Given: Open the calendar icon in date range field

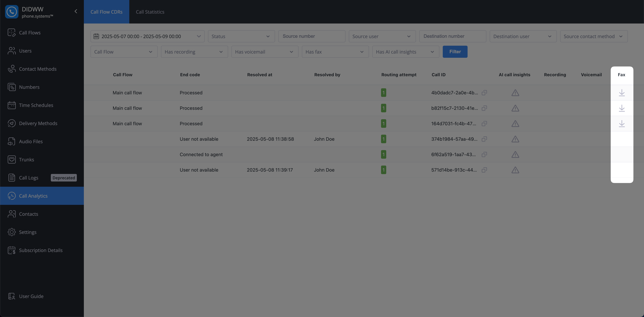Looking at the screenshot, I should (96, 36).
